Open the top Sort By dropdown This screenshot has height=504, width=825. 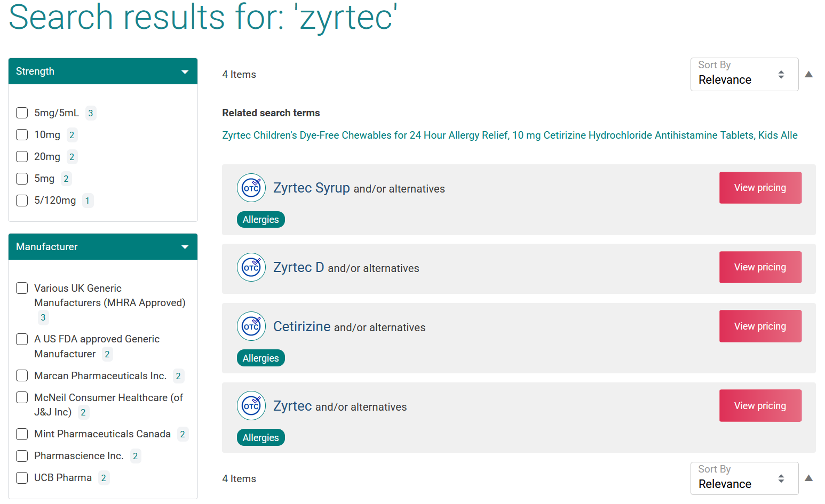click(x=744, y=74)
